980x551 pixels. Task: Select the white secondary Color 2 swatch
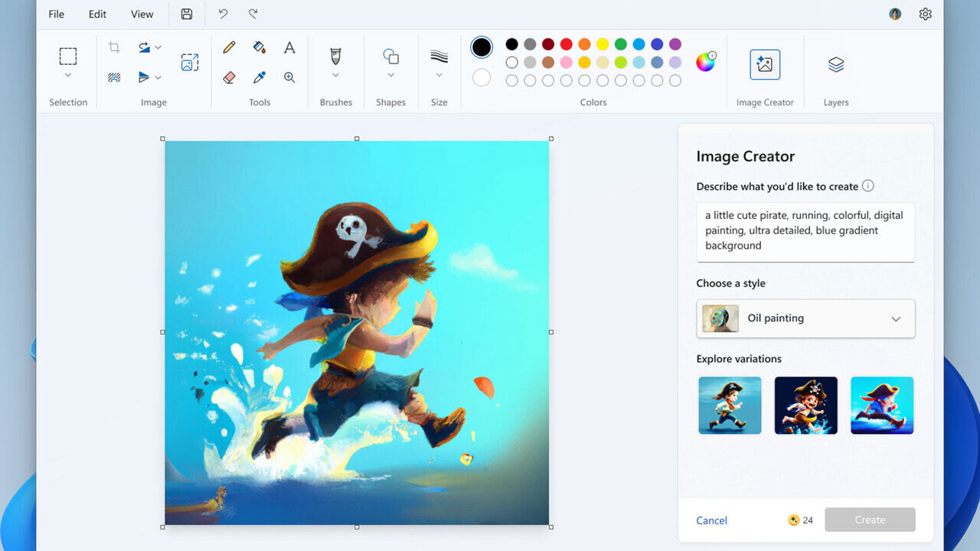point(482,77)
